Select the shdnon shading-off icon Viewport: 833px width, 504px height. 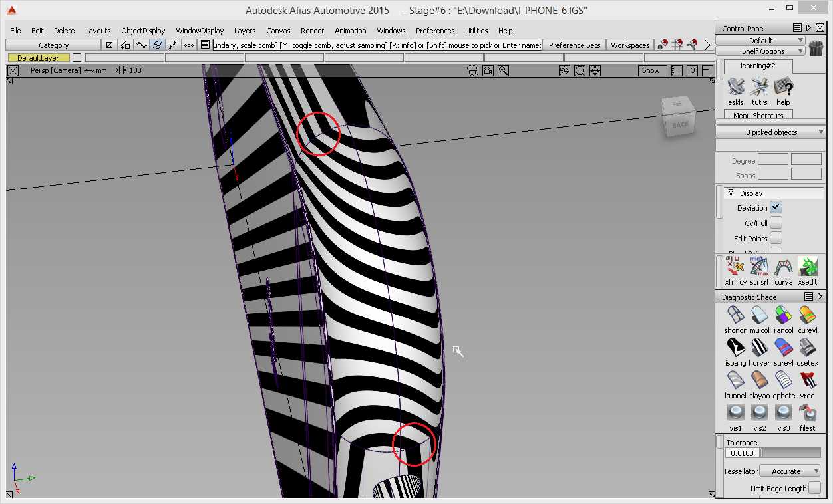[x=735, y=315]
